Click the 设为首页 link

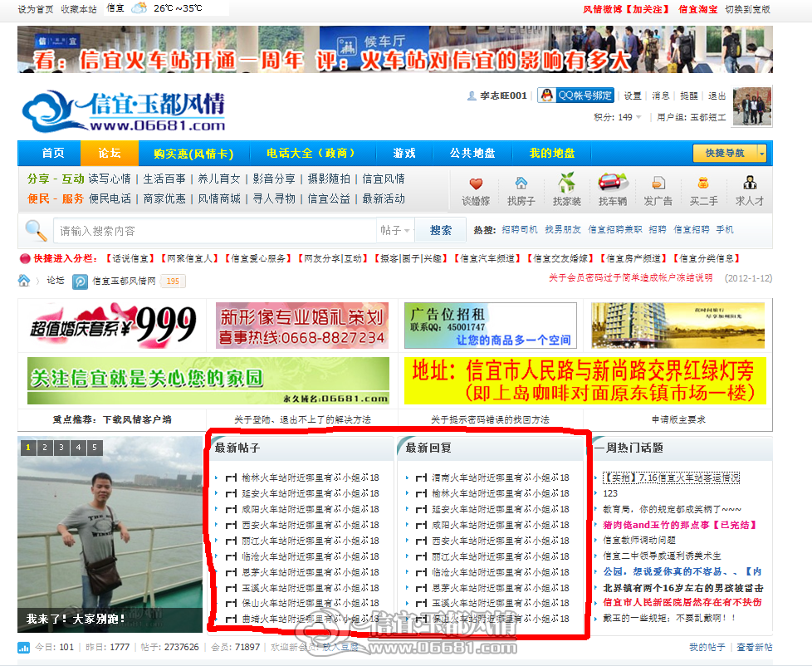click(x=36, y=9)
